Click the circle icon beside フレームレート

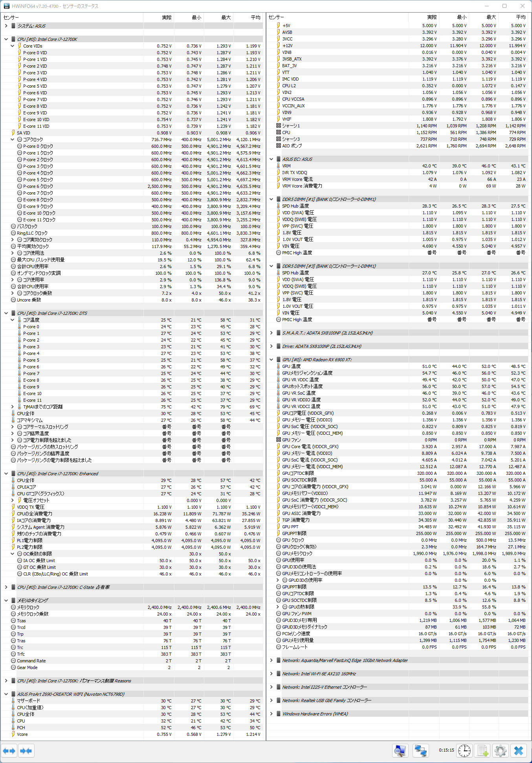point(278,647)
